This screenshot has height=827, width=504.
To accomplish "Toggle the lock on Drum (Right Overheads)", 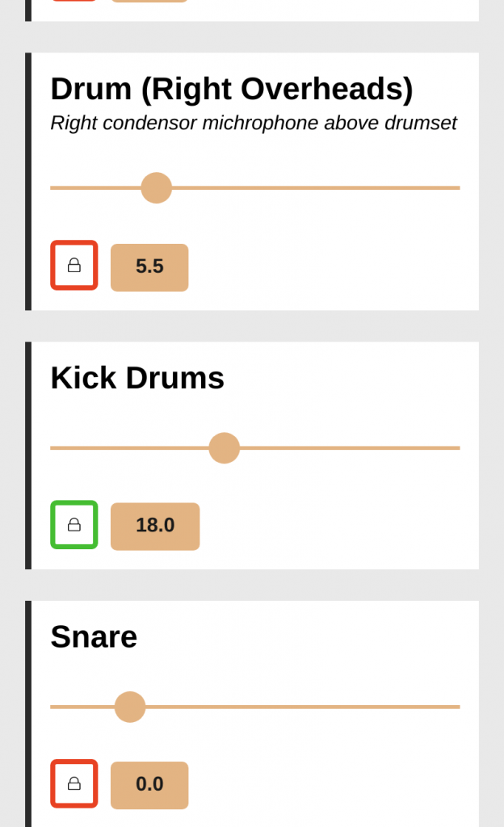I will 74,265.
